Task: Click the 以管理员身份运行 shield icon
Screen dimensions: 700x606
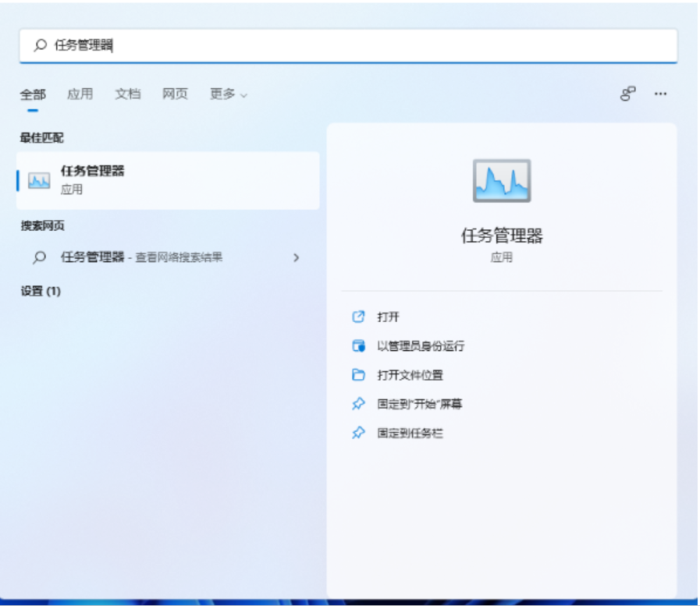Action: pos(358,346)
